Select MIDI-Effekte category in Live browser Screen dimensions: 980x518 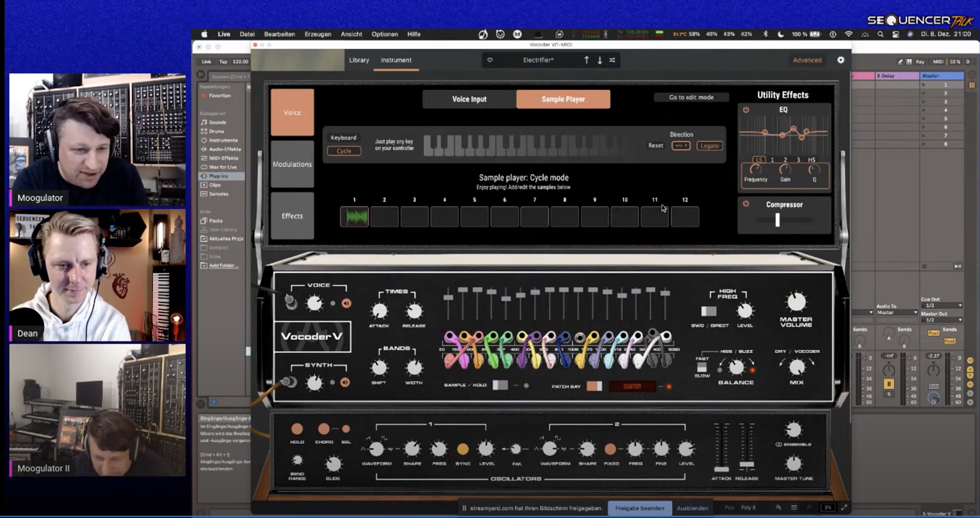[x=223, y=158]
